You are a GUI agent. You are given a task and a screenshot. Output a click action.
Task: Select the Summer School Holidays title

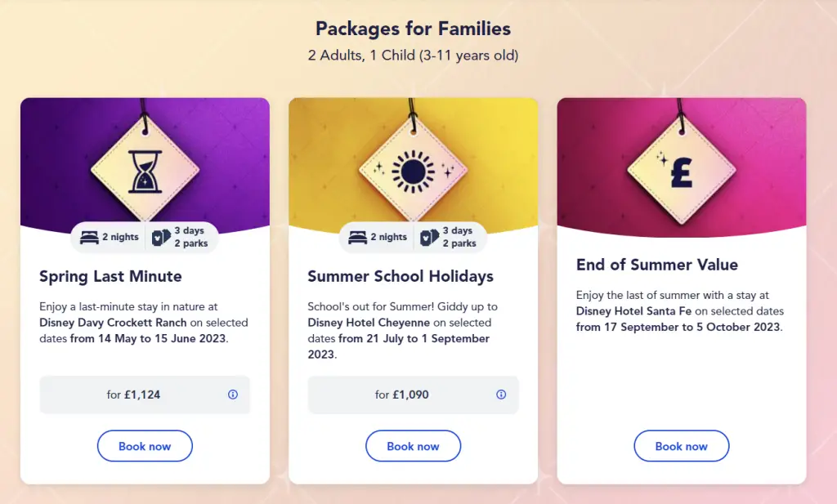click(401, 276)
